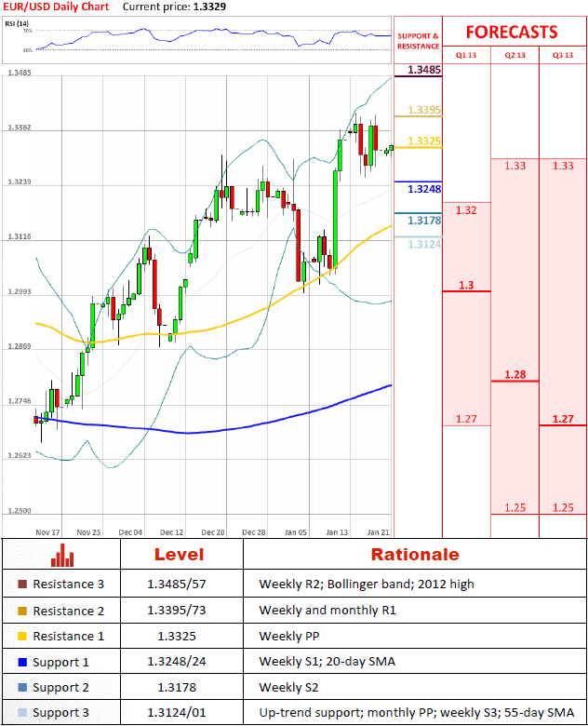Screen dimensions: 588x726
Task: Click rationale 'Weekly S1; 20-day SMA'
Action: tap(327, 662)
